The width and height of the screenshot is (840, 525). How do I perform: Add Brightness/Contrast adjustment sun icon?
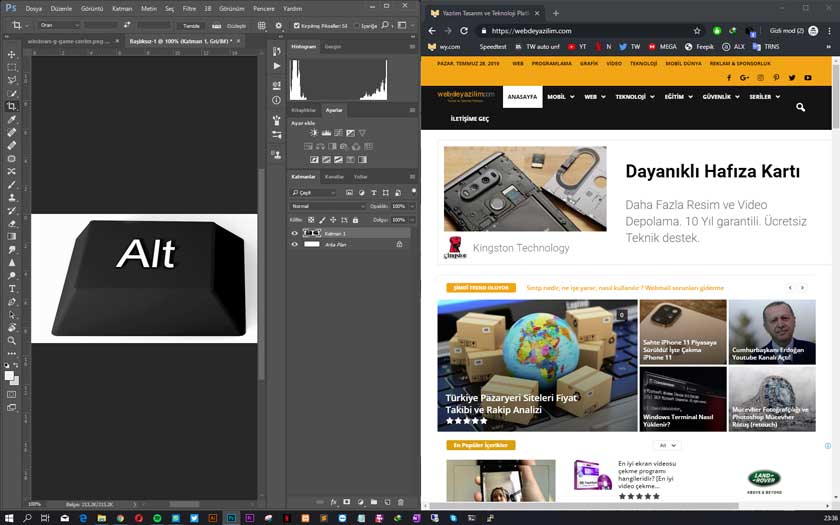(x=314, y=133)
